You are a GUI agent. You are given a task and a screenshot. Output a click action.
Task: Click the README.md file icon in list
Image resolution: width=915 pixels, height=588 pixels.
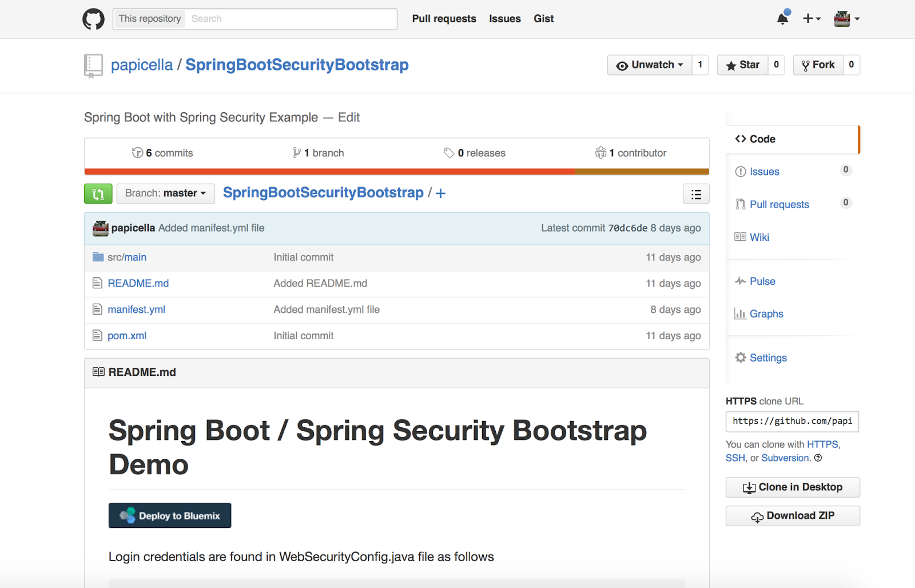pos(97,283)
